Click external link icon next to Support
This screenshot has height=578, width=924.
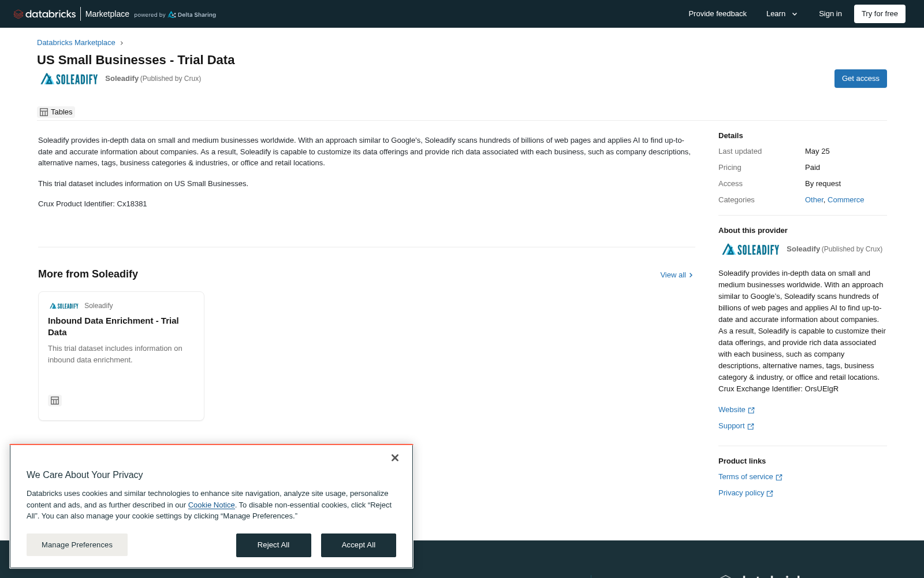coord(751,427)
